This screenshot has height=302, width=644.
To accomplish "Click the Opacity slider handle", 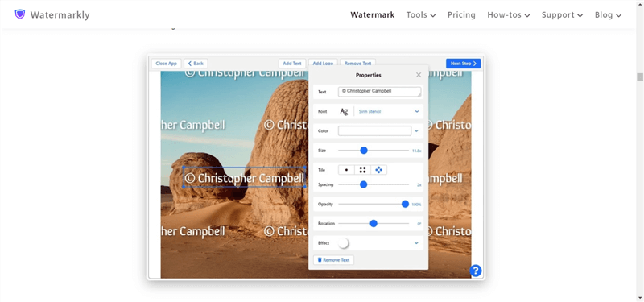I will [x=405, y=204].
